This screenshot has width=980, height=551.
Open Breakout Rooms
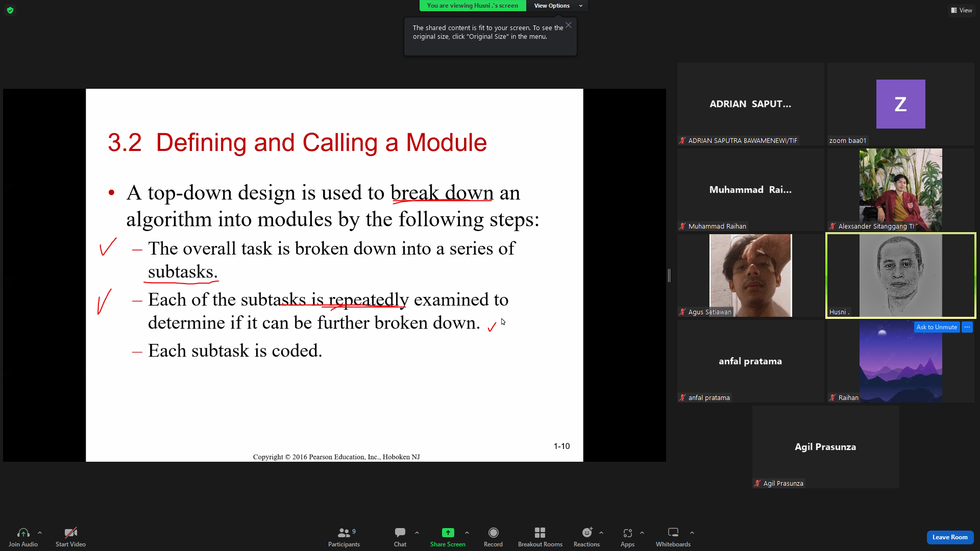[540, 537]
